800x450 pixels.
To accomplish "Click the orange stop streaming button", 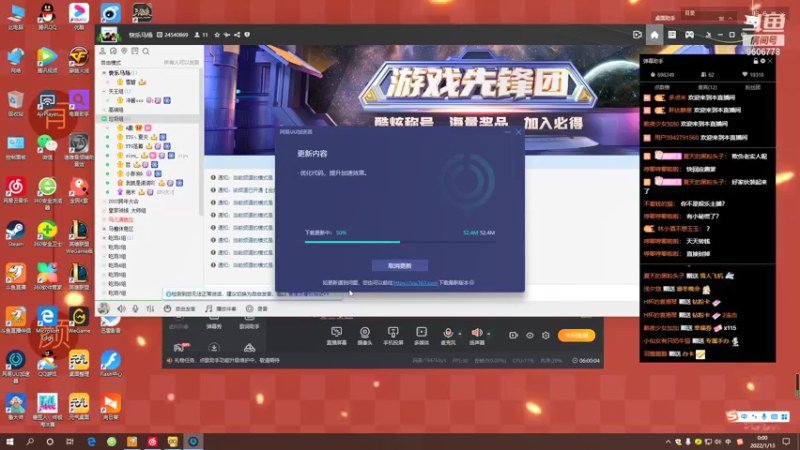I will pos(576,335).
